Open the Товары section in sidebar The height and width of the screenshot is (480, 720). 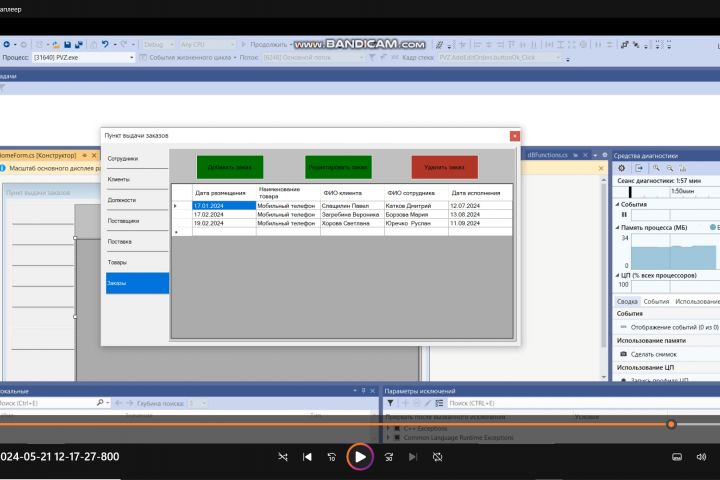pos(137,262)
